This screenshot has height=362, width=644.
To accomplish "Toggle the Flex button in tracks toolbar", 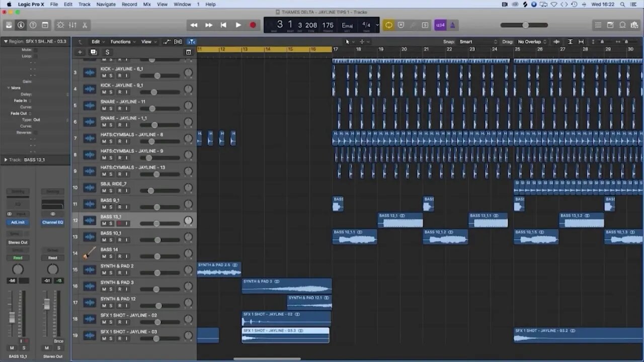I will pyautogui.click(x=178, y=42).
